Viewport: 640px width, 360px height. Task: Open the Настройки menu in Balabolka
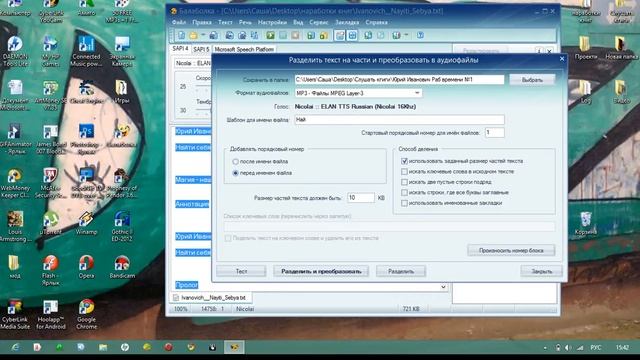tap(272, 22)
